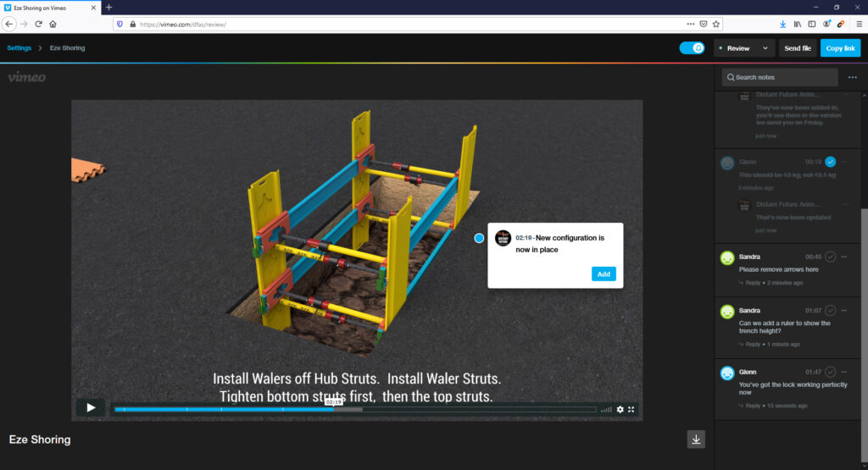Adjust the volume bars in player
The width and height of the screenshot is (868, 470).
pos(607,410)
